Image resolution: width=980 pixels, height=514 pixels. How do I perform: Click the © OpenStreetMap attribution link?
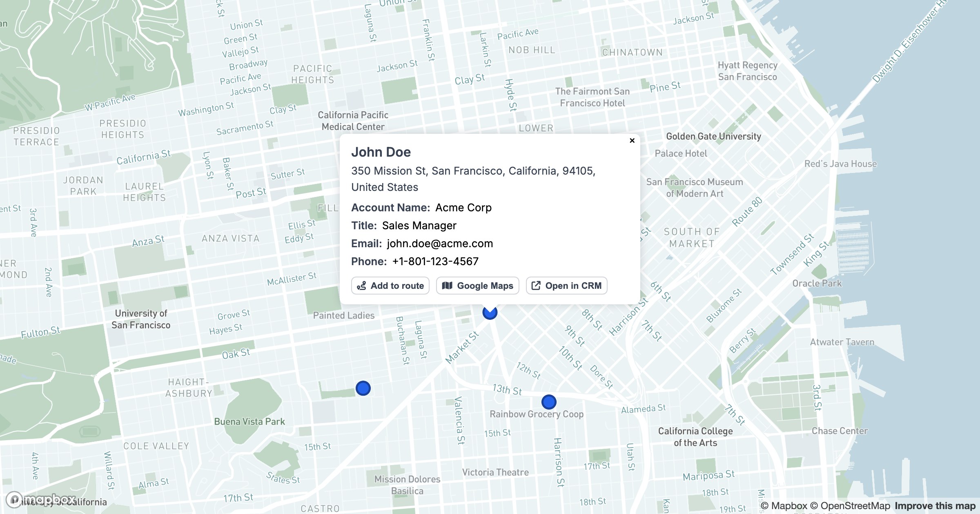850,506
